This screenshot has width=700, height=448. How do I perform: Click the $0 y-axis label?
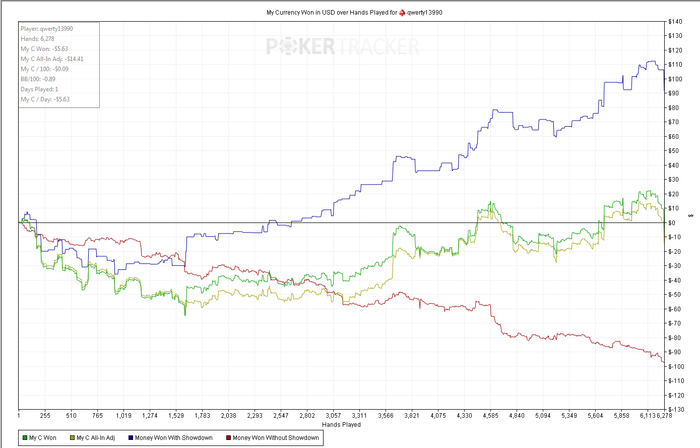[x=672, y=223]
